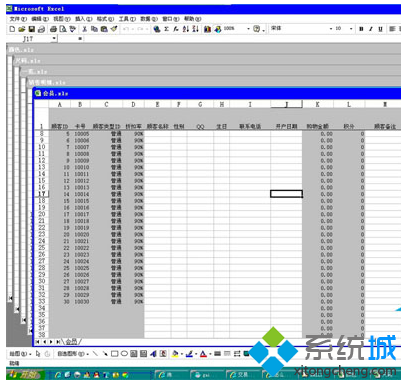
Task: Save the workbook with the floppy disk icon
Action: [32, 29]
